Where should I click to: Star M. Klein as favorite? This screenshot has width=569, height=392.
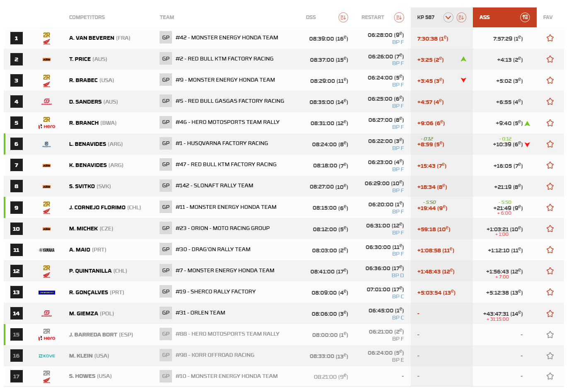click(x=550, y=356)
